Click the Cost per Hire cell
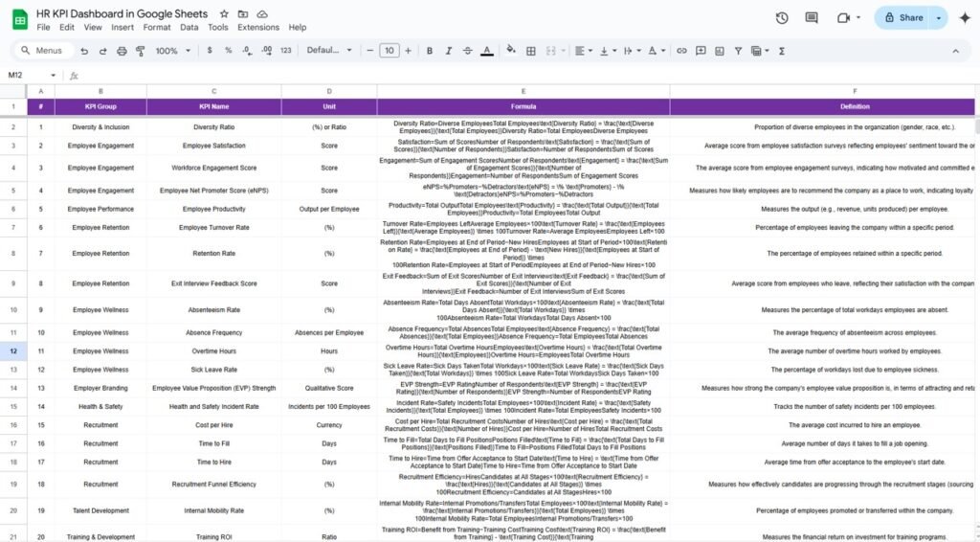Screen dimensions: 980x542 pos(213,425)
